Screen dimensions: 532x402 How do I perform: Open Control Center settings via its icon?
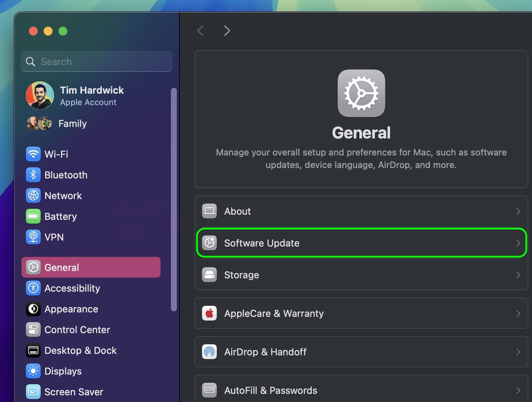click(x=33, y=330)
